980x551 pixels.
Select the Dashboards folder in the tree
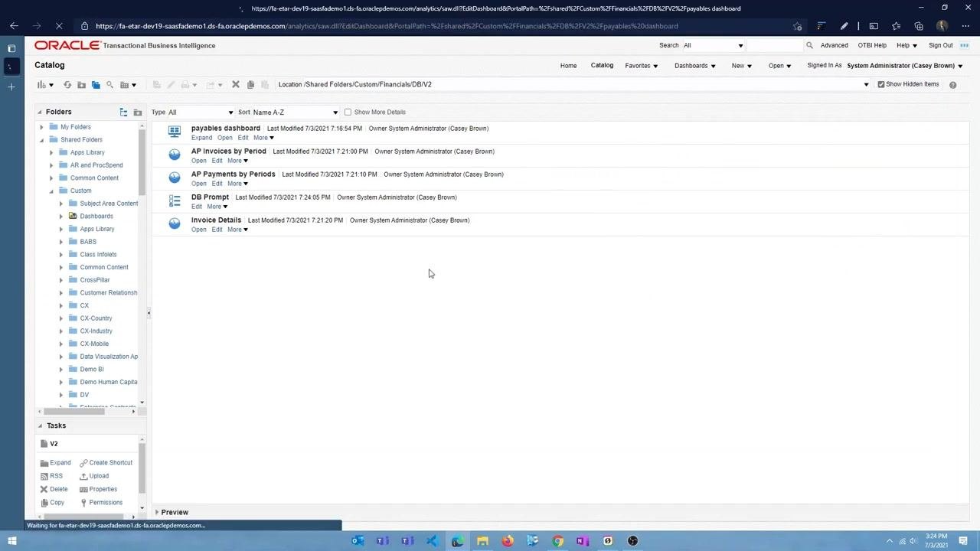click(96, 216)
